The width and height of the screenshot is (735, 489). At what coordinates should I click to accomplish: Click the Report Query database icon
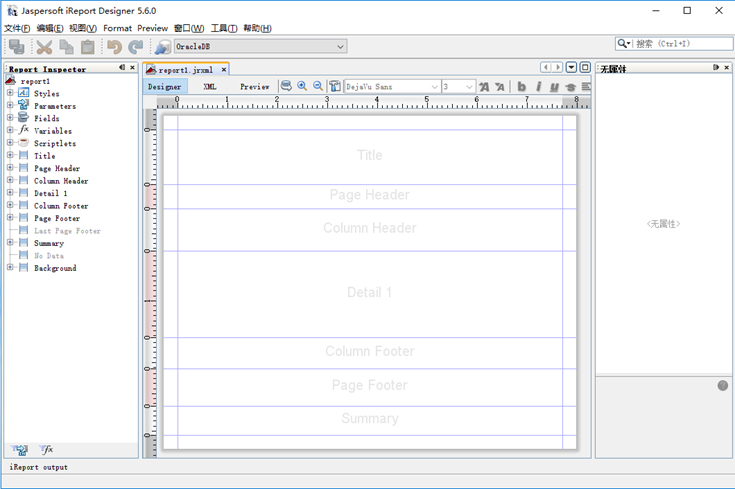[286, 87]
